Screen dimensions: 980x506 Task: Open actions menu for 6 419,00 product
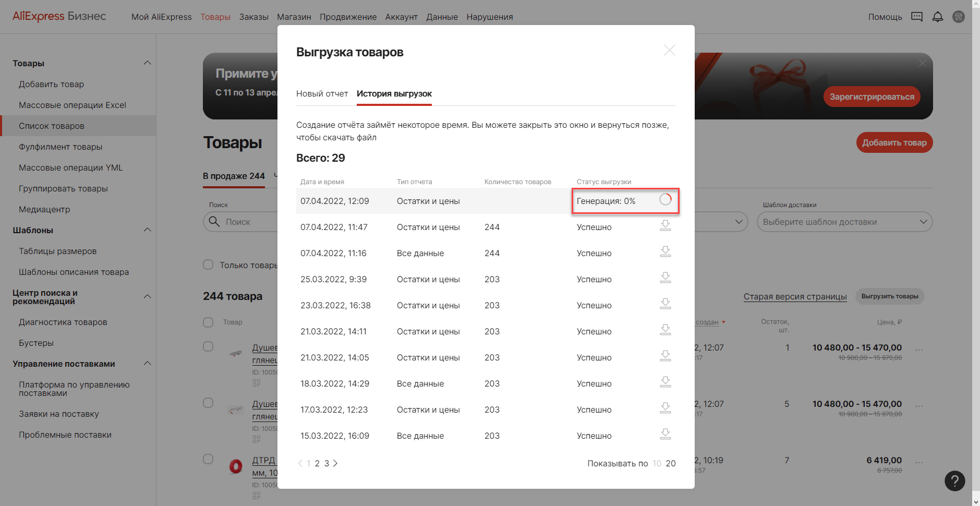919,462
